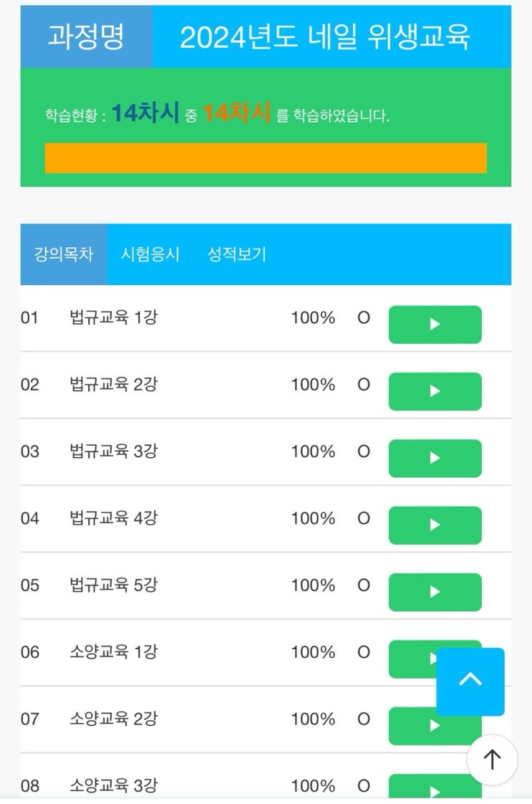This screenshot has width=532, height=804.
Task: Click the orange learning progress bar
Action: 266,158
